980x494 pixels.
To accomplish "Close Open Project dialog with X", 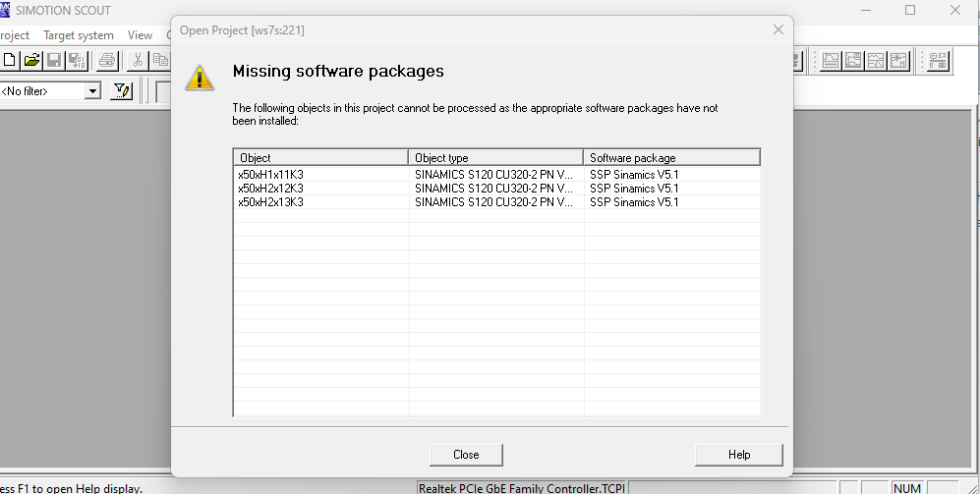I will click(x=778, y=29).
